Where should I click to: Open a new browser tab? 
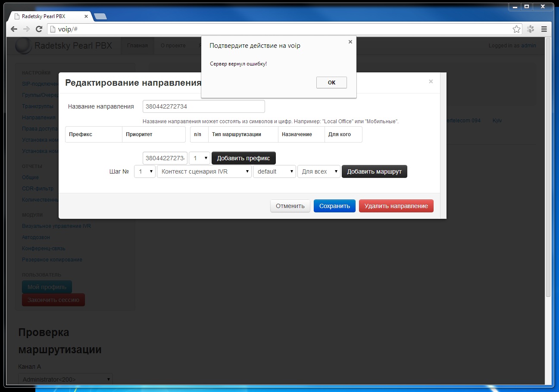[x=100, y=16]
